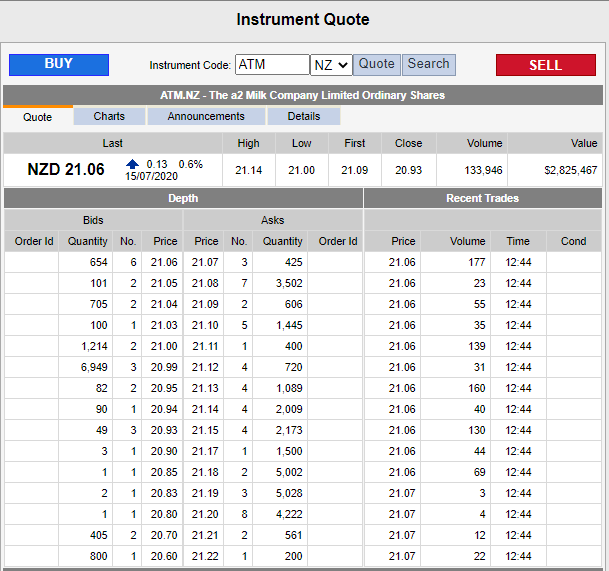The image size is (609, 571).
Task: Switch to the Charts tab
Action: [110, 116]
